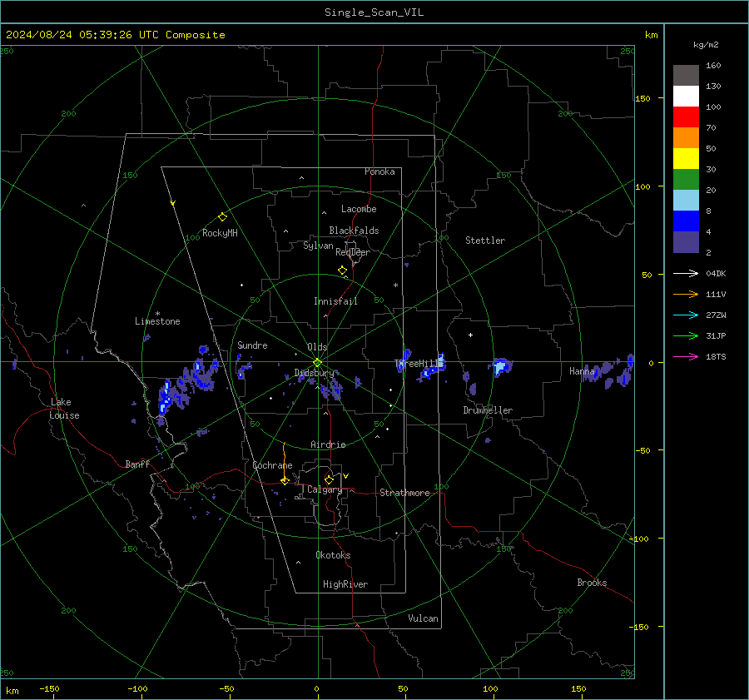Screen dimensions: 749x700
Task: Click the Cochrane city label
Action: pos(272,465)
